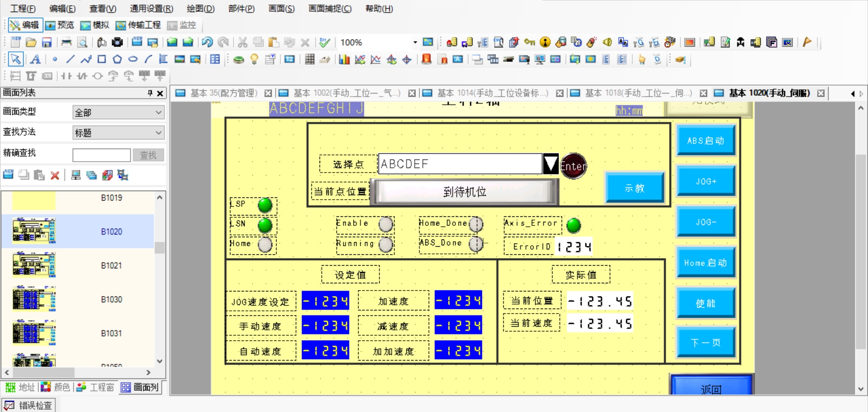Open the 通用设置(R) menu

coord(151,9)
